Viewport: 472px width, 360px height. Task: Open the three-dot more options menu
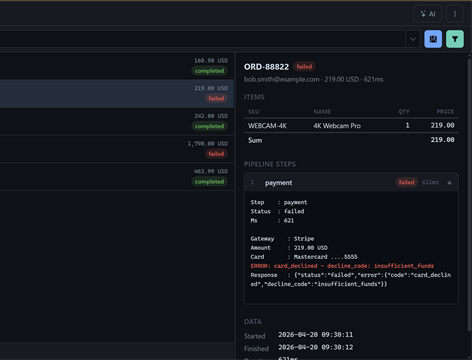click(455, 14)
